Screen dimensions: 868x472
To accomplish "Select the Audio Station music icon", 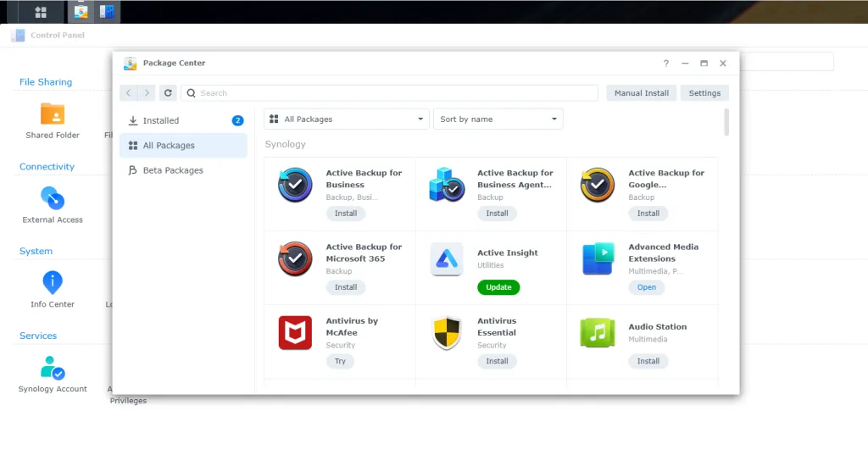I will coord(598,332).
